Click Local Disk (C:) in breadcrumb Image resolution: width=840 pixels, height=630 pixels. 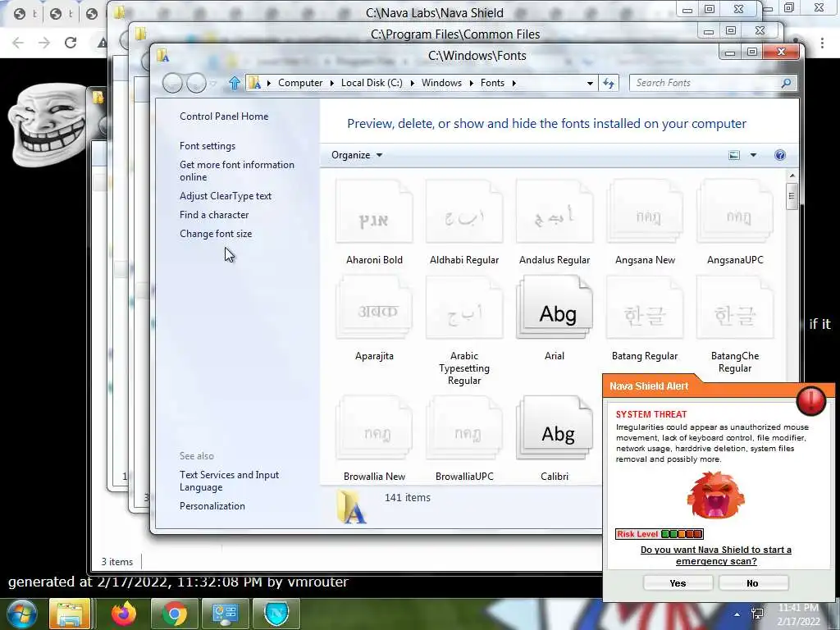tap(372, 83)
